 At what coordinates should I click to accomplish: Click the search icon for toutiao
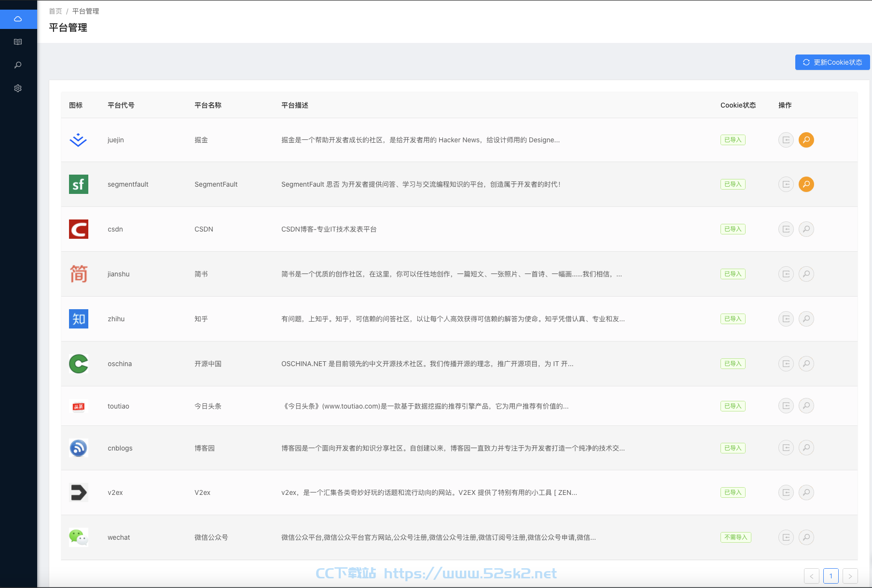[806, 406]
